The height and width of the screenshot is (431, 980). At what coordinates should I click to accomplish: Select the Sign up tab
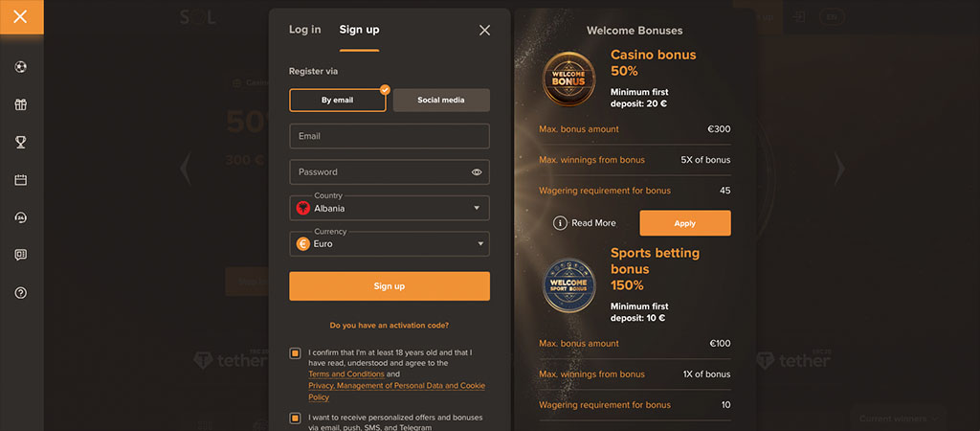point(360,30)
